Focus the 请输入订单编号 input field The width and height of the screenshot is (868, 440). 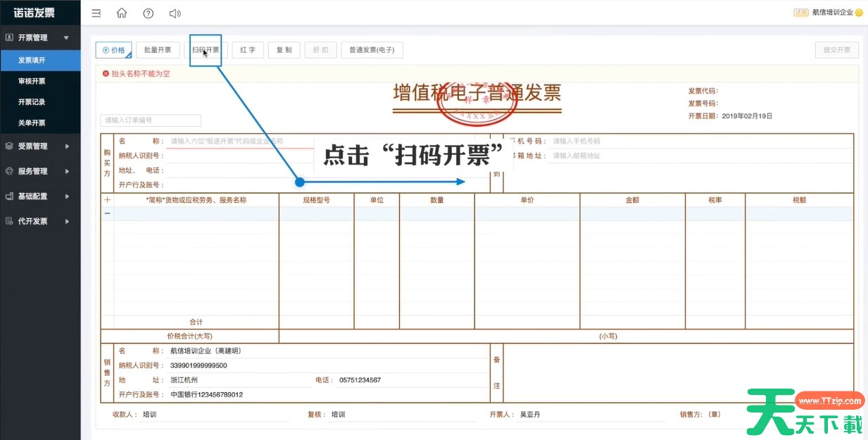tap(151, 120)
